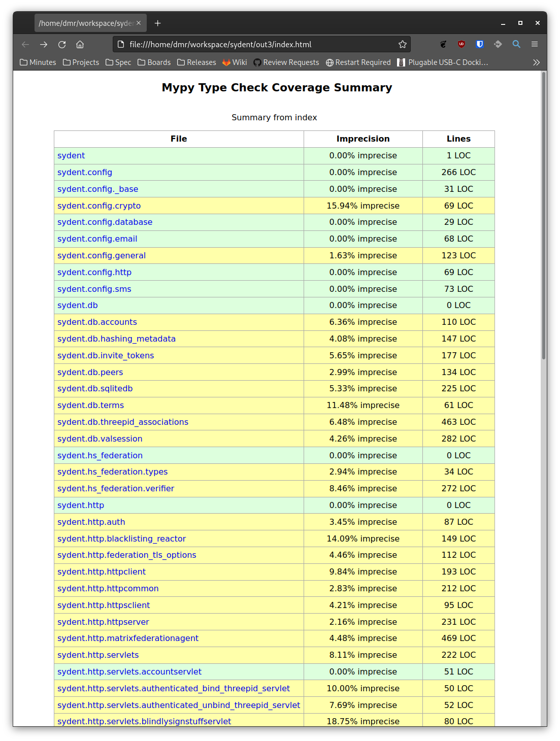Open the uBlock Origin extension panel
The image size is (560, 741).
[x=461, y=44]
